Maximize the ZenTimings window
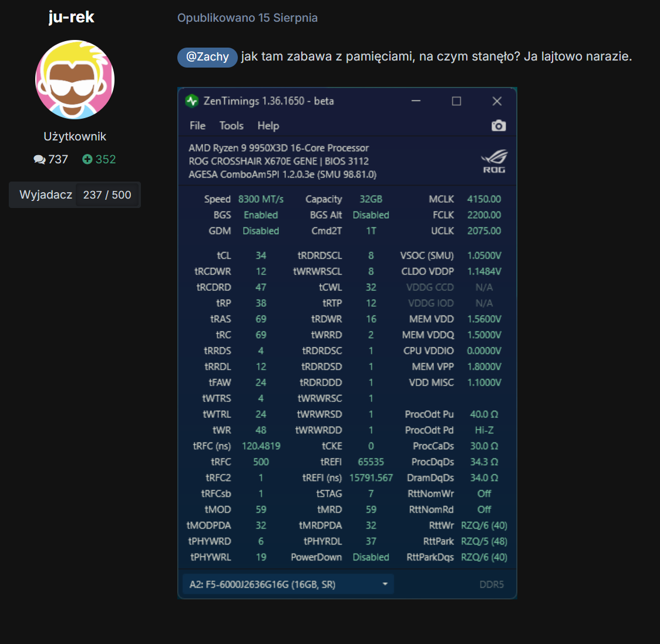 coord(456,101)
